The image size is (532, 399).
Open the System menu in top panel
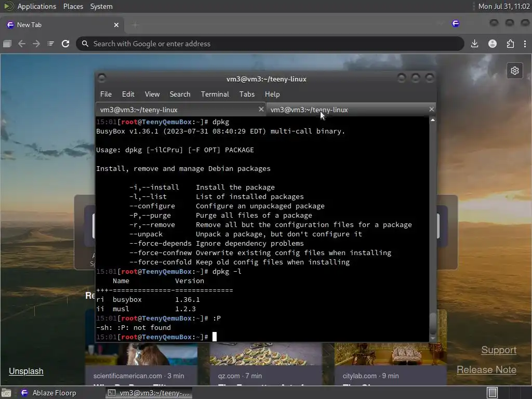tap(101, 6)
